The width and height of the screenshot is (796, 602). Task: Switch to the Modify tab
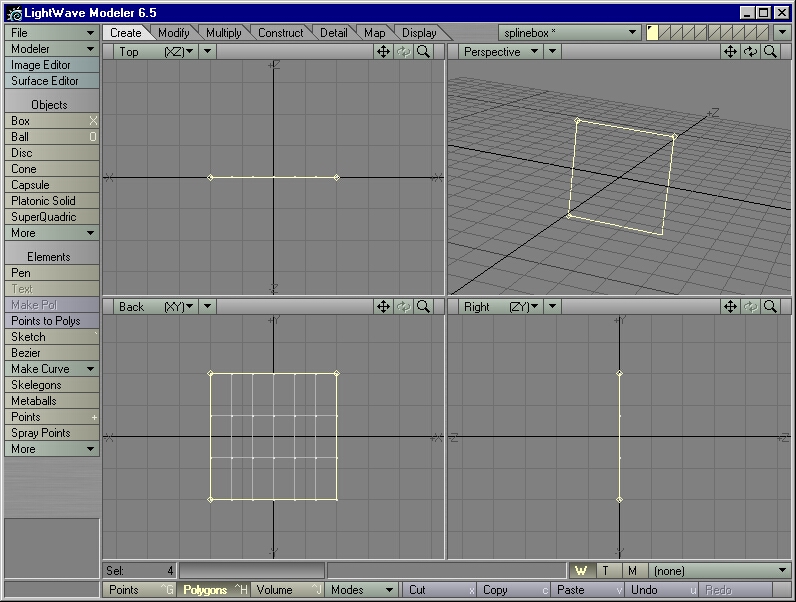173,33
